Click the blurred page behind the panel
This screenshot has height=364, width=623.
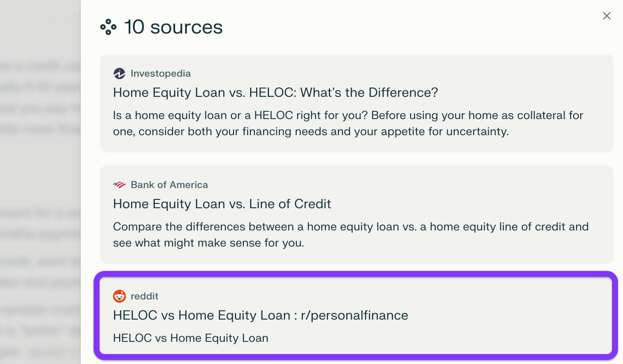(x=40, y=182)
